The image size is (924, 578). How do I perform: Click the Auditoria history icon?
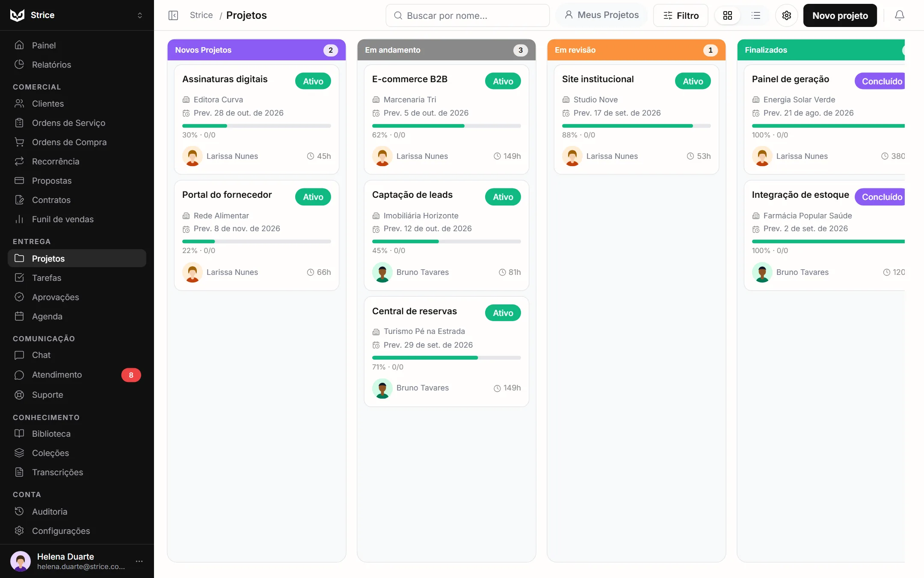19,511
